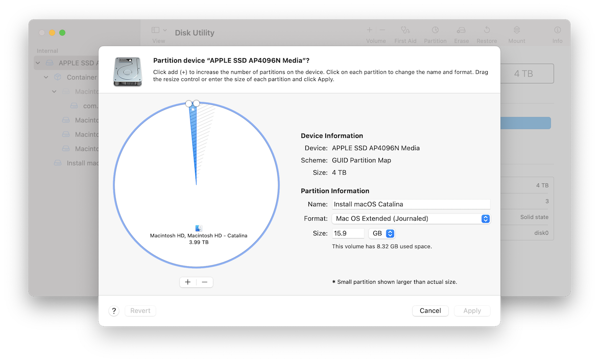Click the blue usage bar in background window

(525, 123)
